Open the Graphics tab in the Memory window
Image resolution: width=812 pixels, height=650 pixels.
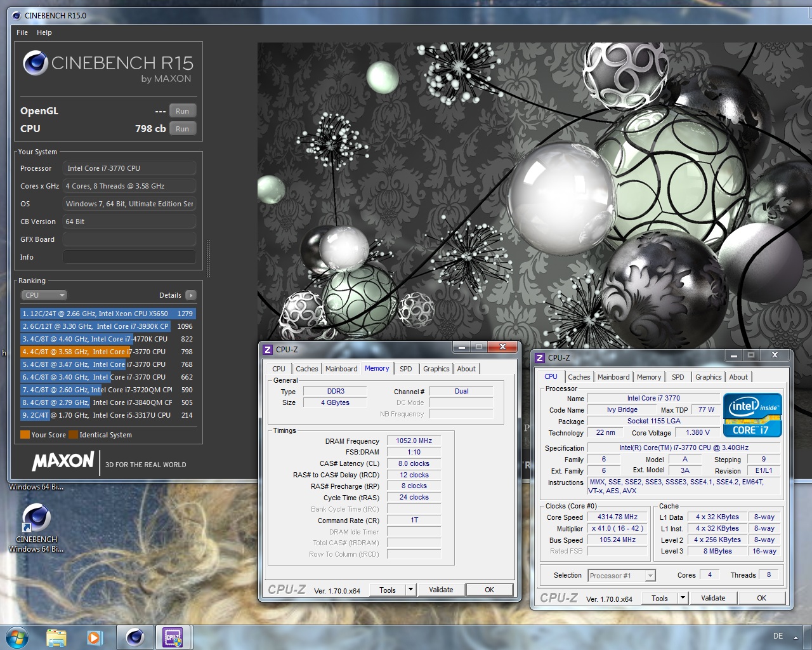click(x=436, y=369)
